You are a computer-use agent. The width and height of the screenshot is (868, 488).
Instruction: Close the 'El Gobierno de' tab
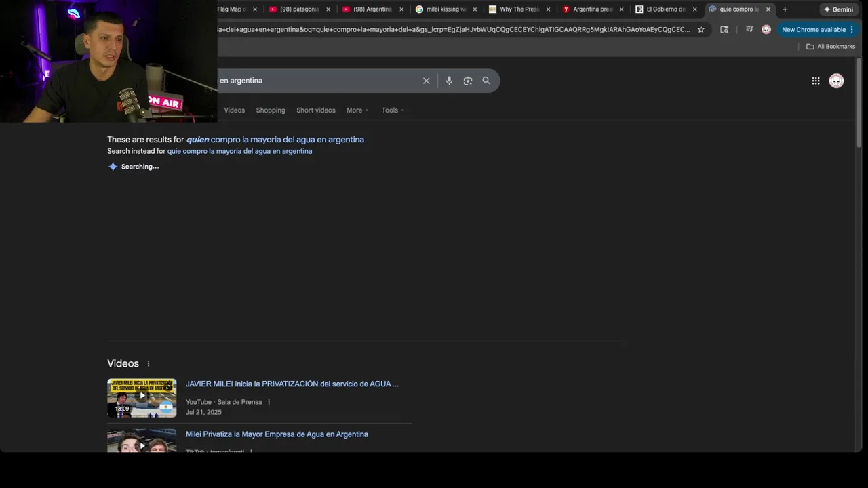(694, 9)
